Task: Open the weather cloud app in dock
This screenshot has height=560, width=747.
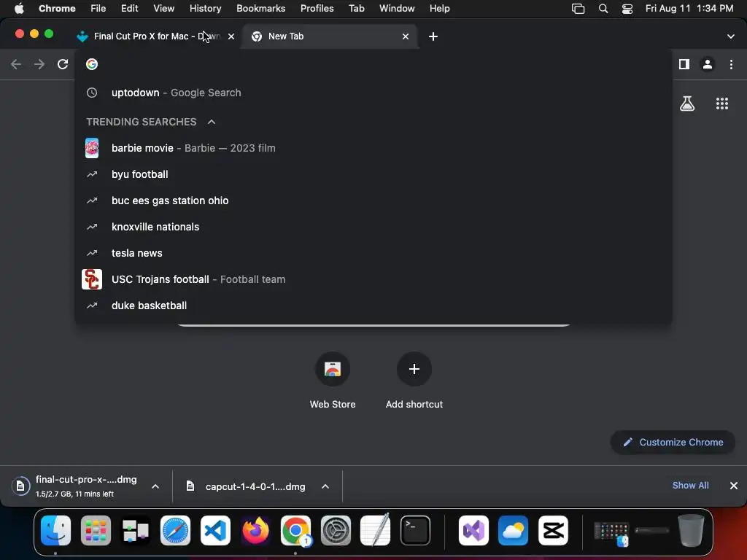Action: coord(513,531)
